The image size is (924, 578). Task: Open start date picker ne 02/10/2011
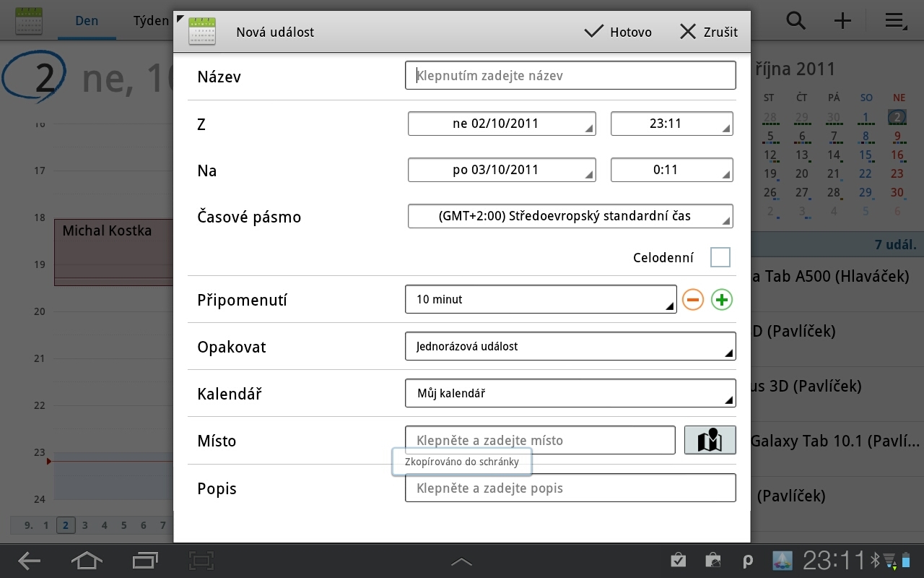point(502,123)
